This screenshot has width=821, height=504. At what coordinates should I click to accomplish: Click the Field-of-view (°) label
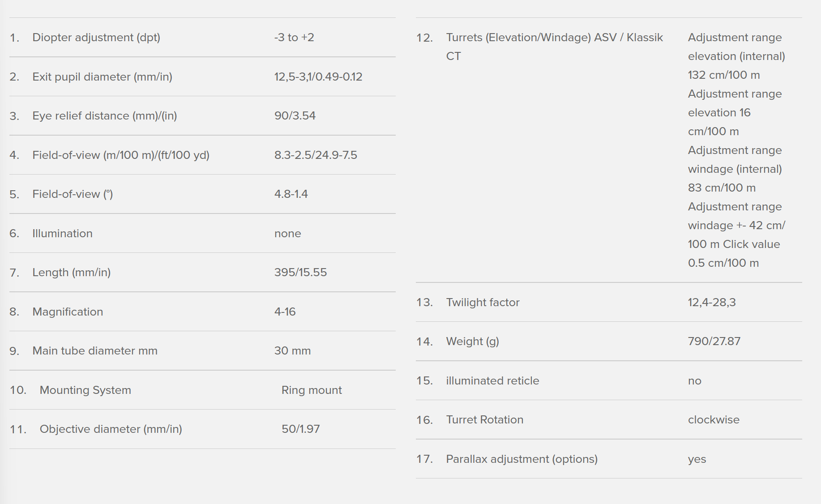(73, 194)
